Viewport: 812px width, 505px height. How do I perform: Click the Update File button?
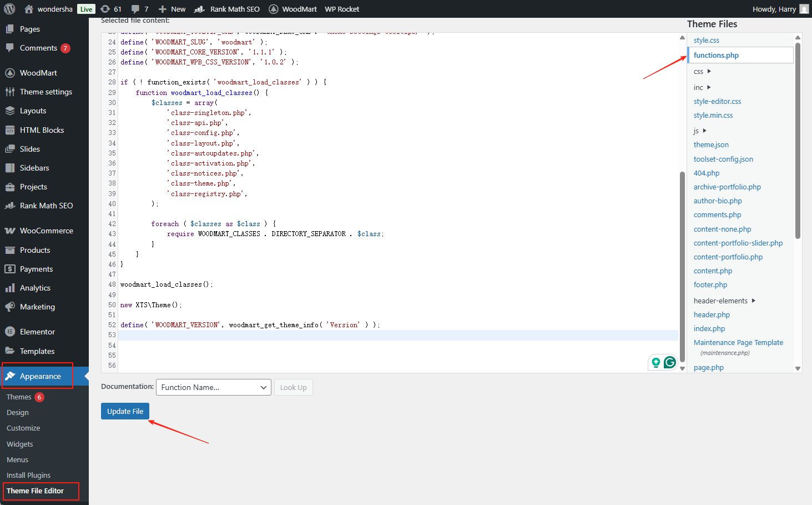(x=125, y=411)
